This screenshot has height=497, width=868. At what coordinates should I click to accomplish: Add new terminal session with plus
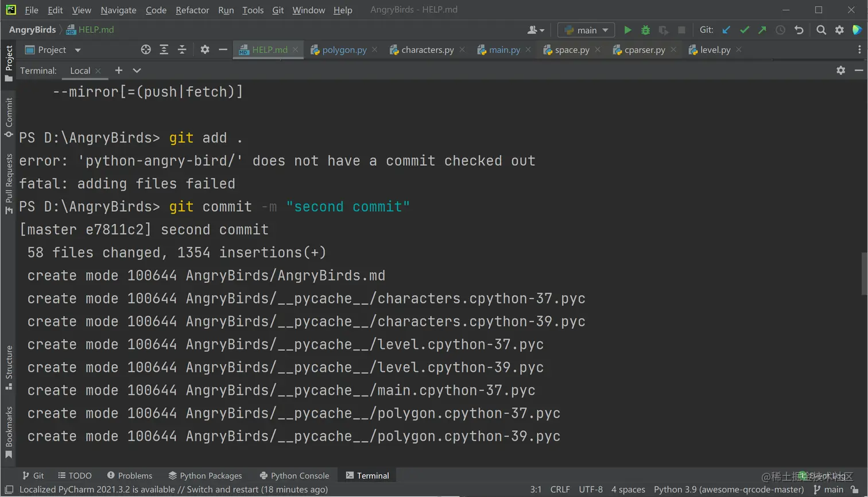[x=119, y=70]
